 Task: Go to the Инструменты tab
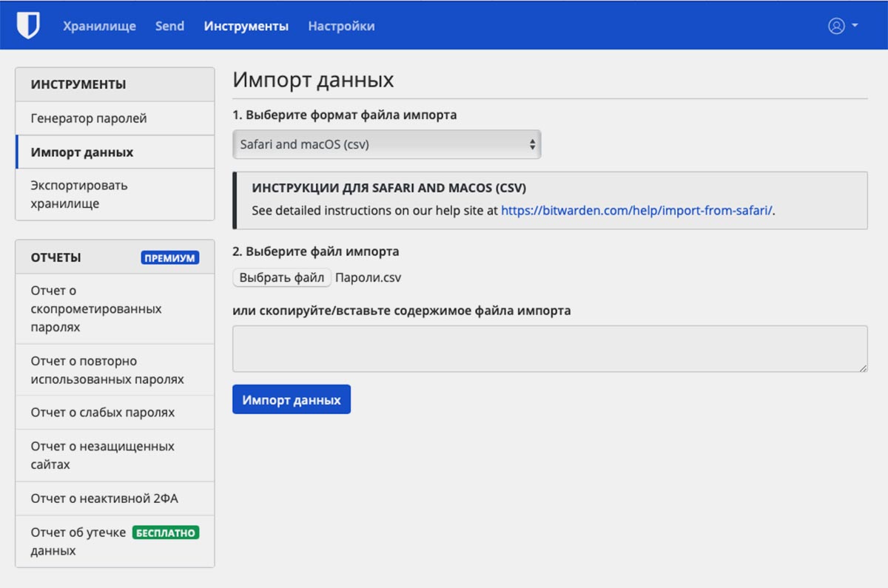click(x=246, y=26)
